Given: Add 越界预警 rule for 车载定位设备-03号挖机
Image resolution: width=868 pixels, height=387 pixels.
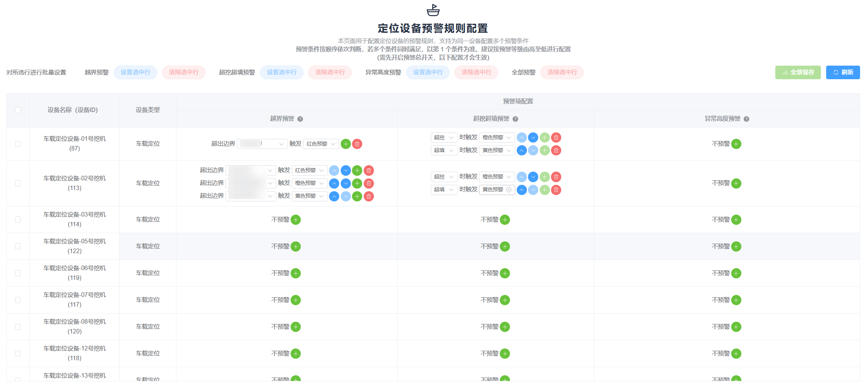Looking at the screenshot, I should 296,220.
